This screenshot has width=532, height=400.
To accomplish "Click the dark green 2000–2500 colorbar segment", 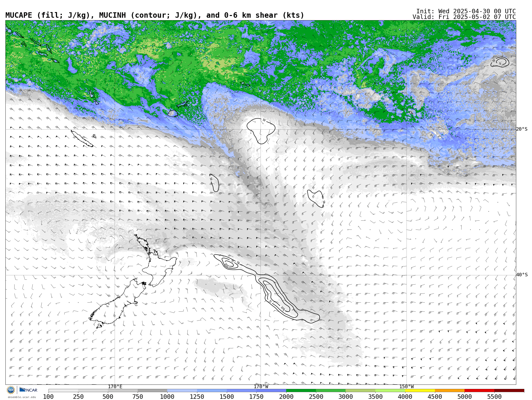I will click(301, 391).
